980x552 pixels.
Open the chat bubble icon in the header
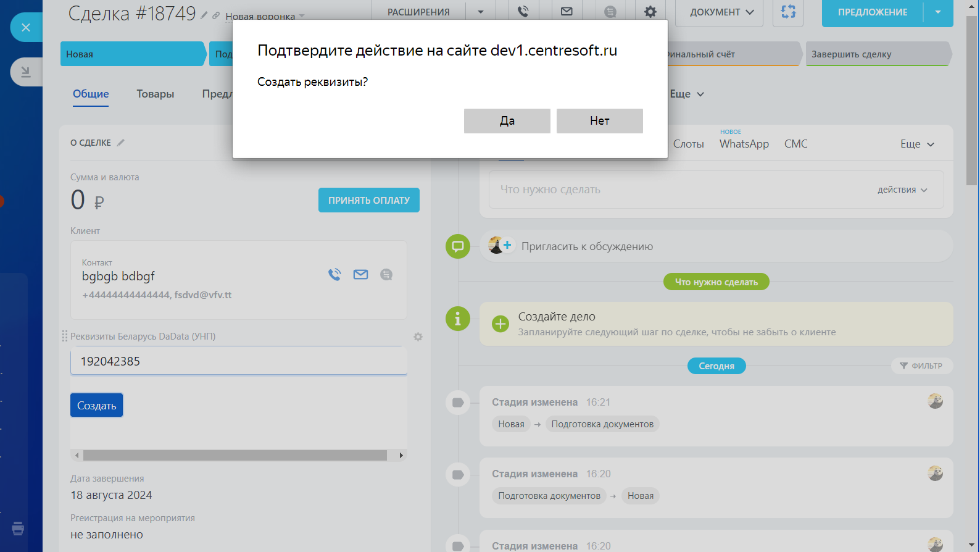tap(610, 12)
